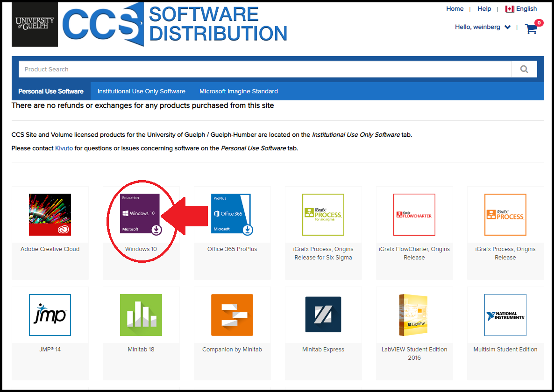
Task: Click the Minitab 18 product title
Action: tap(141, 350)
